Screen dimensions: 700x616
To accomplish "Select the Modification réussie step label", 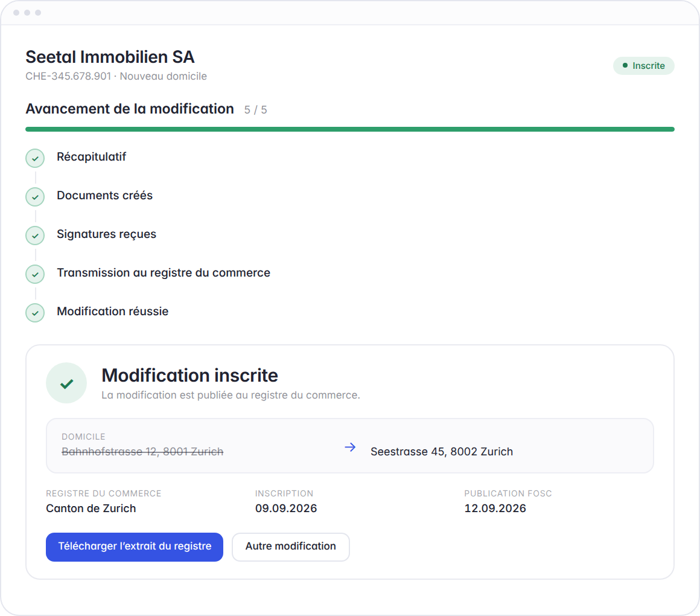I will tap(112, 312).
